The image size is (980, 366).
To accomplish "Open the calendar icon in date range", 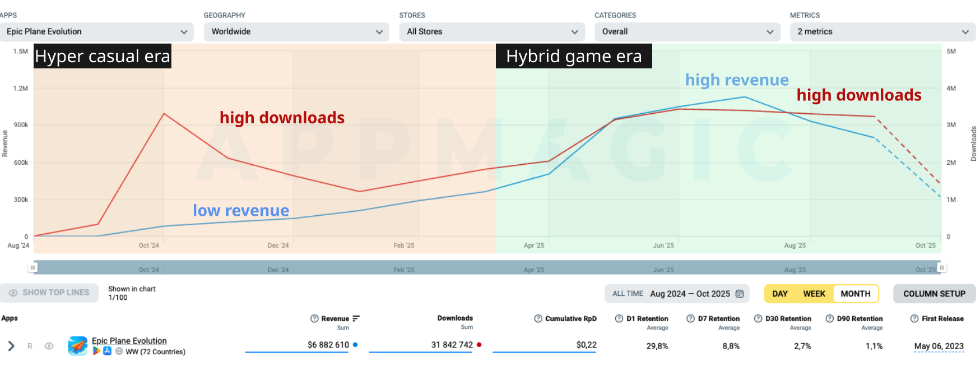I will (x=740, y=294).
